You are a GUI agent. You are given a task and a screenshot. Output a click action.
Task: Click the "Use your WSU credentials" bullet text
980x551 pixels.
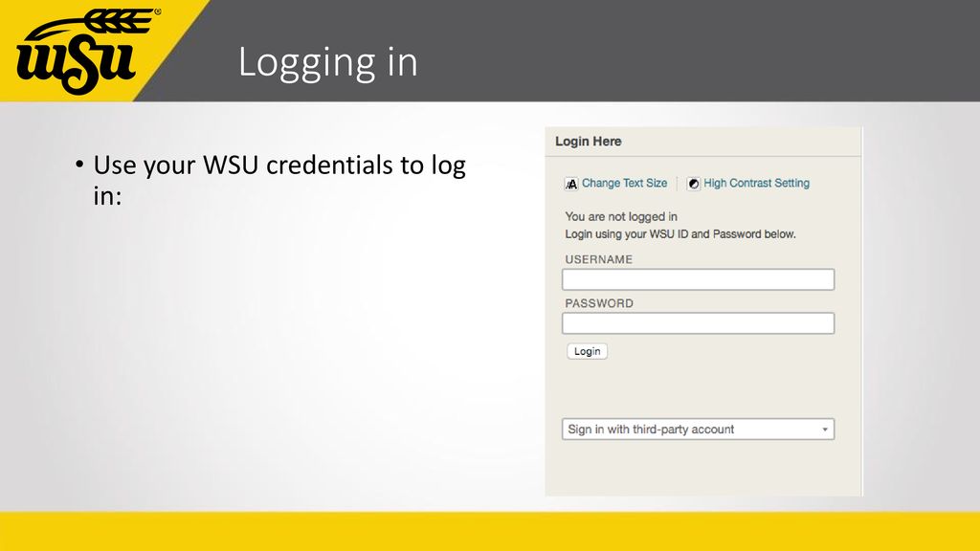(x=279, y=181)
